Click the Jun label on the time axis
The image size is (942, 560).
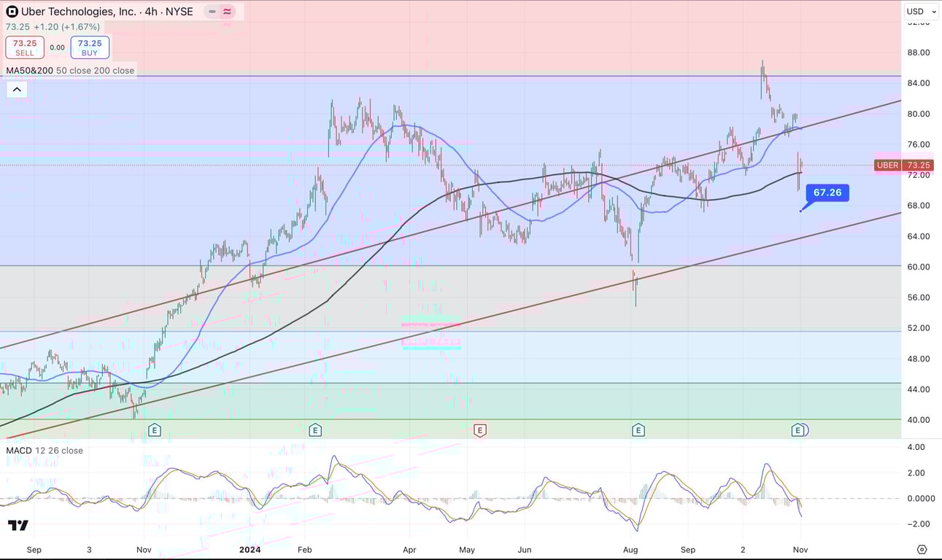(x=523, y=549)
